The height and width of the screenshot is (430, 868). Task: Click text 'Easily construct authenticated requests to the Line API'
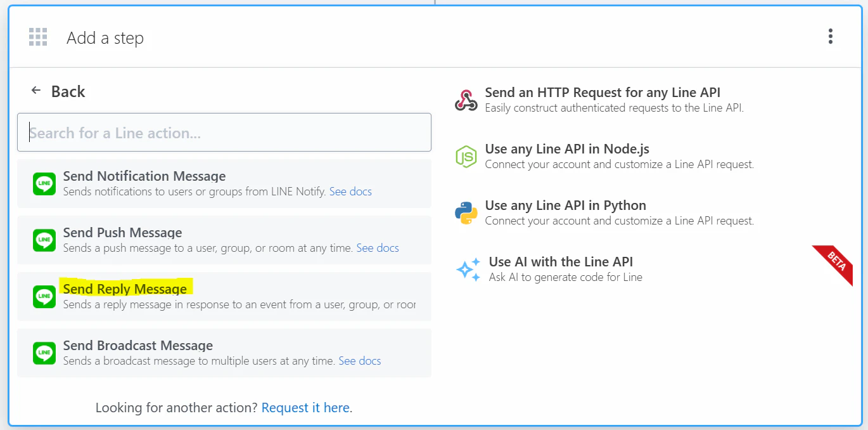[614, 108]
